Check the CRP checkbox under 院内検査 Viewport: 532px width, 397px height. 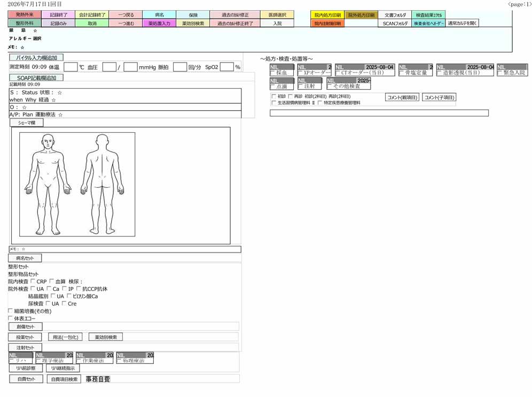[33, 281]
